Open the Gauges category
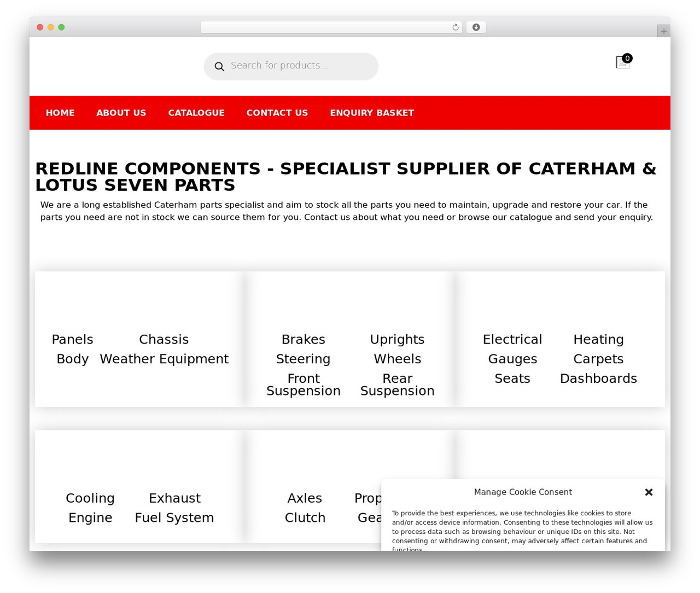 [x=512, y=359]
